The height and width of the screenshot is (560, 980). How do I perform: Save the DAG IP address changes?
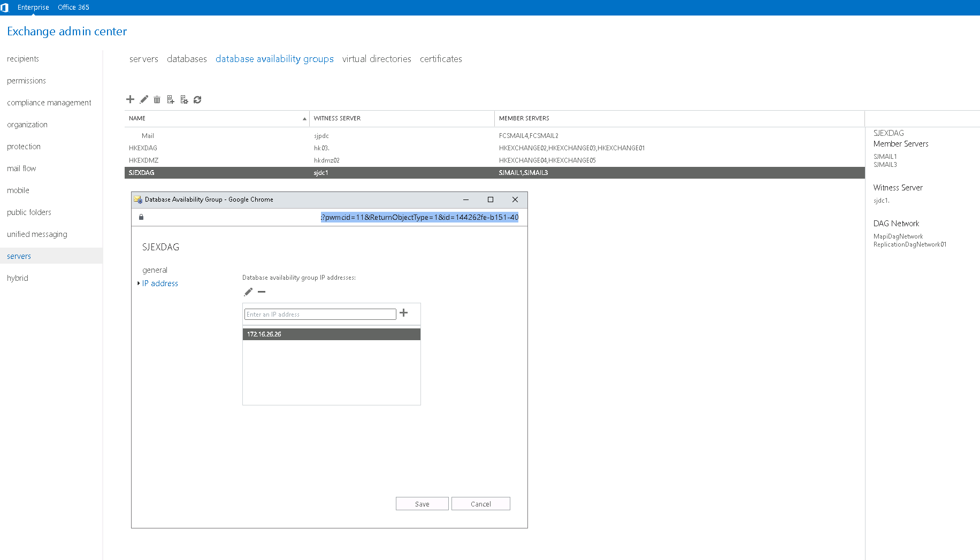coord(422,504)
